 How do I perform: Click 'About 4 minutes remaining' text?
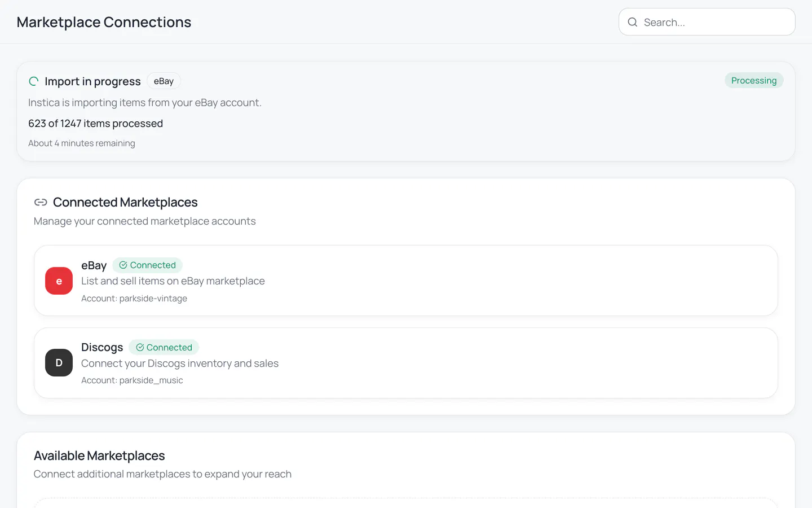[82, 143]
